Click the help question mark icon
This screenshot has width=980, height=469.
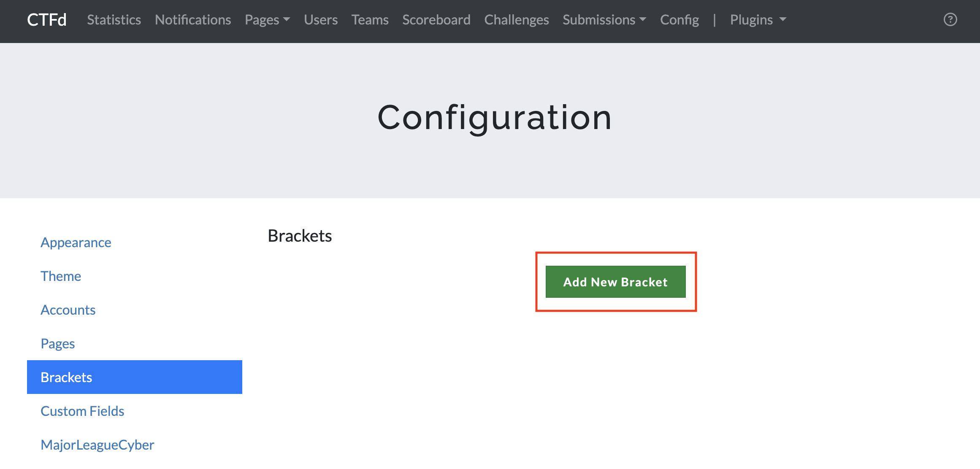pos(950,20)
